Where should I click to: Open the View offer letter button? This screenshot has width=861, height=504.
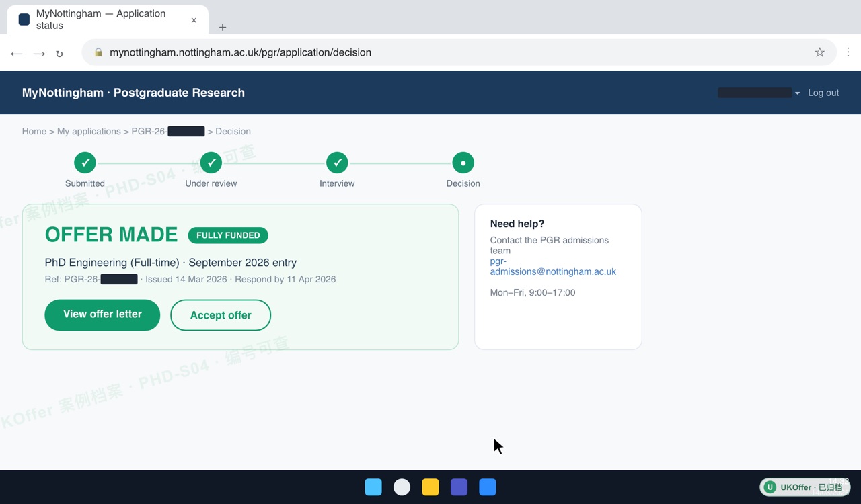coord(102,314)
